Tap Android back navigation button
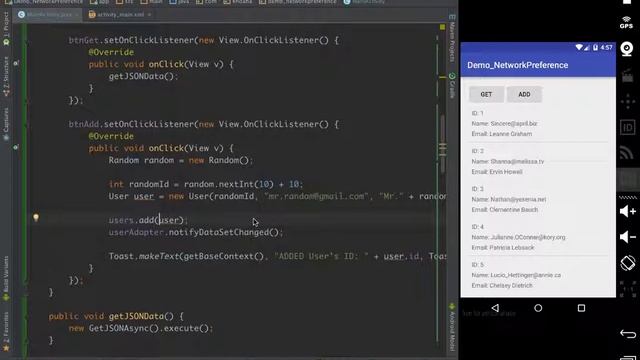Screen dimensions: 640x360 pos(495,308)
